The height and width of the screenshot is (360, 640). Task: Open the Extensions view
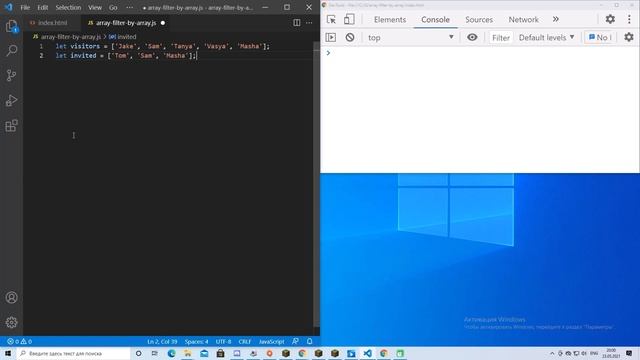11,125
